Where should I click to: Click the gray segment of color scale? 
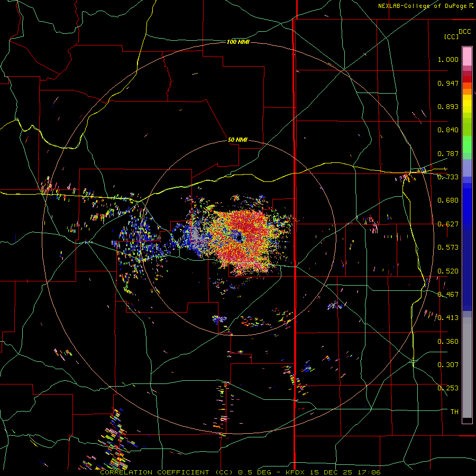coord(467,368)
